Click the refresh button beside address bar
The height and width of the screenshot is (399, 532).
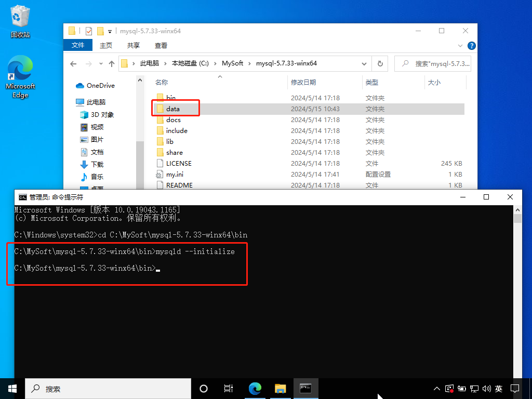click(x=380, y=63)
